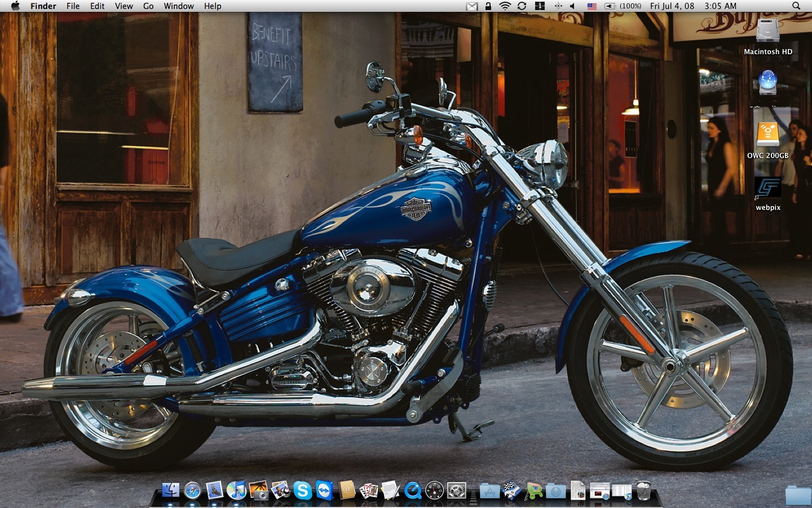This screenshot has width=812, height=508.
Task: Launch iTunes from the Dock
Action: coord(236,491)
